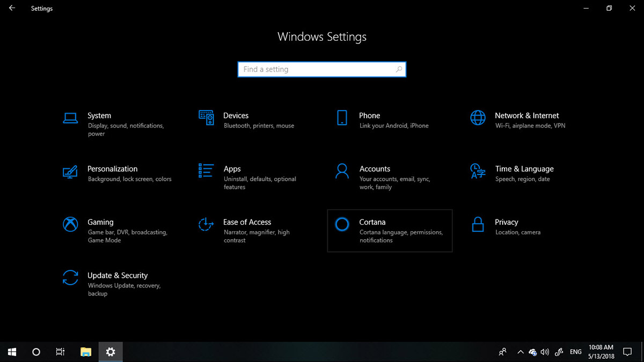Open the Ease of Access title

pyautogui.click(x=247, y=222)
